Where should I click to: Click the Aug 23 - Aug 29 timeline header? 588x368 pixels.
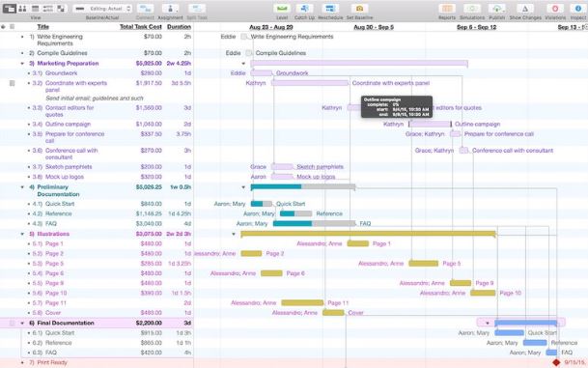coord(271,27)
